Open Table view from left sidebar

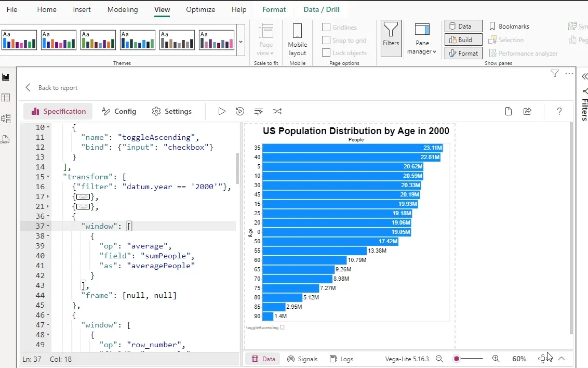click(x=6, y=98)
